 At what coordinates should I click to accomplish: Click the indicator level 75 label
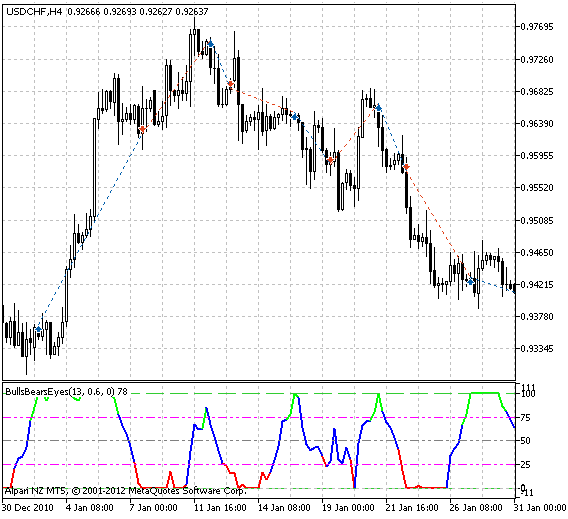[525, 418]
